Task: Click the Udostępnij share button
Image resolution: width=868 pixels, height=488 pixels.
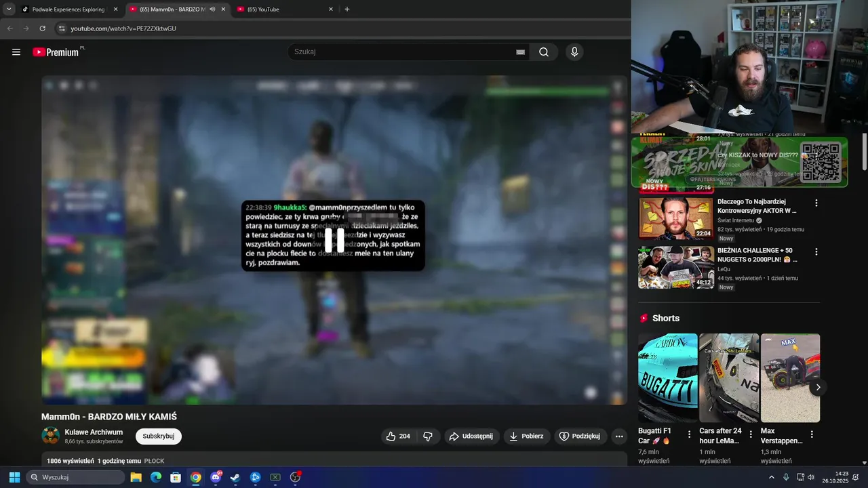Action: point(472,436)
